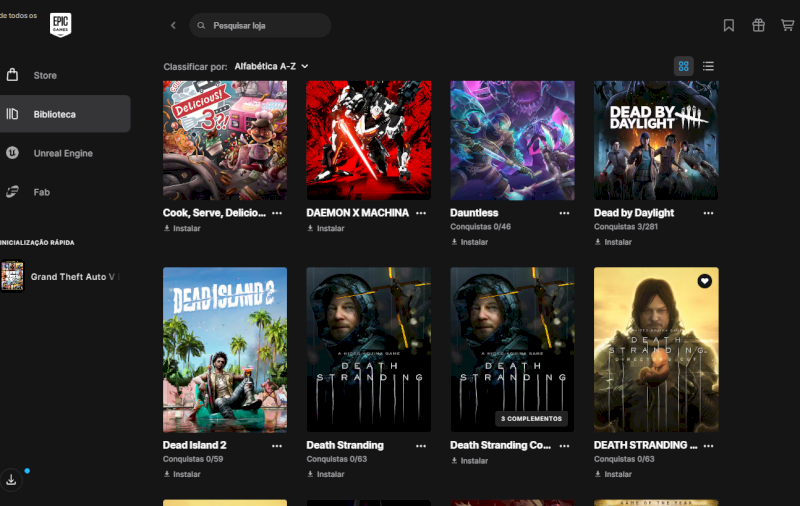Open the wishlist bookmark icon
The height and width of the screenshot is (506, 800).
pyautogui.click(x=729, y=25)
